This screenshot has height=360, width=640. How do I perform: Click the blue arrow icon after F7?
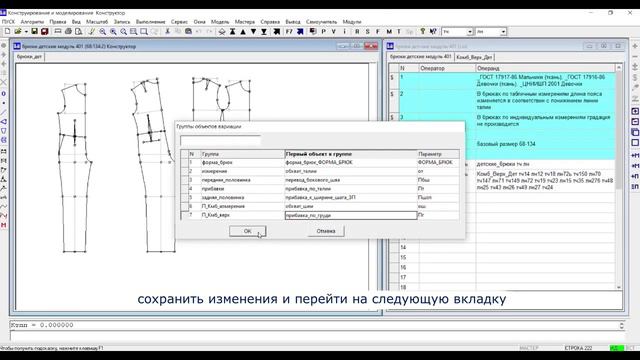tap(300, 31)
